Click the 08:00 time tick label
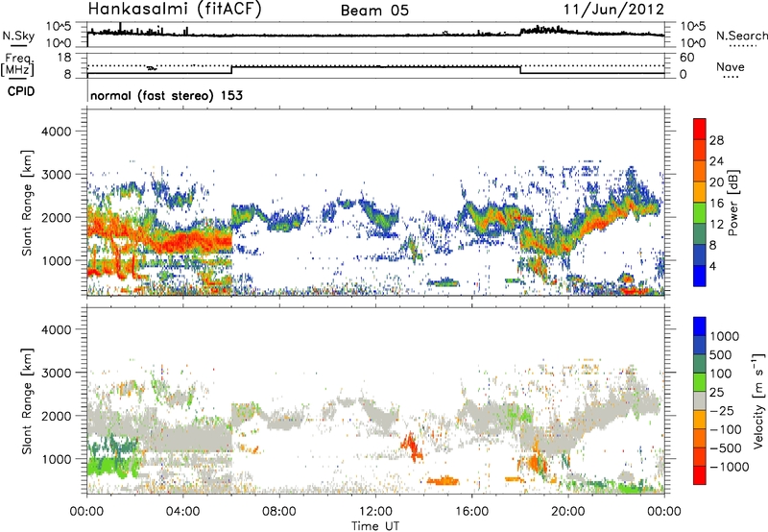This screenshot has width=768, height=532. click(x=279, y=512)
